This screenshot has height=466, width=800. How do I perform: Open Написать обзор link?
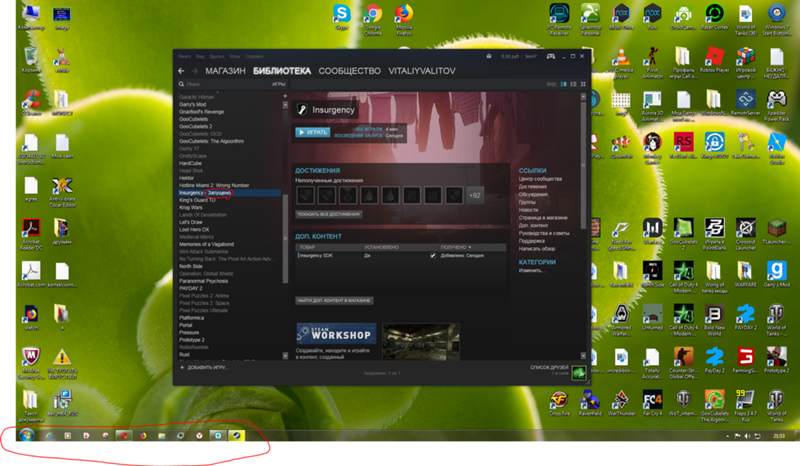point(537,249)
